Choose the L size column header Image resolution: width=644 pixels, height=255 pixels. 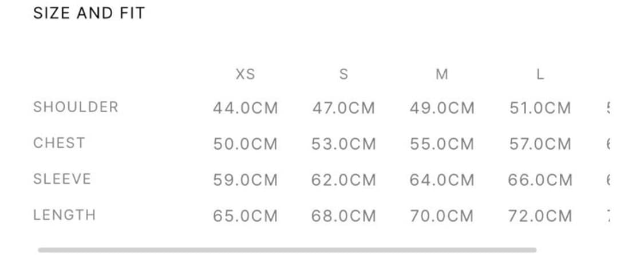coord(540,74)
